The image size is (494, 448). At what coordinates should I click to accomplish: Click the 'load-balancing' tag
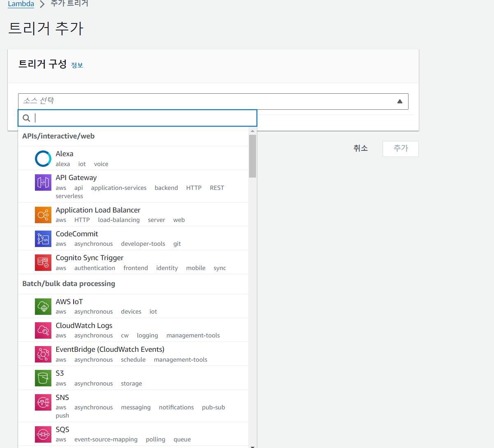click(x=119, y=220)
